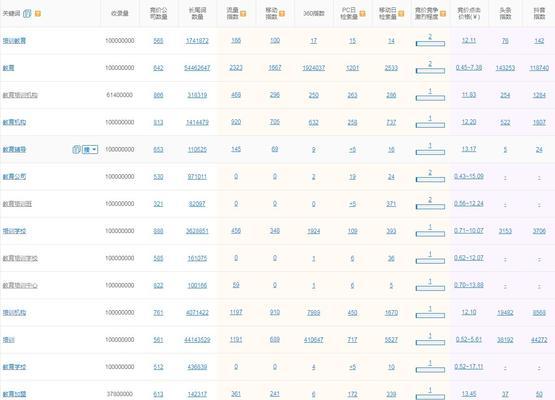Image resolution: width=555 pixels, height=400 pixels.
Task: Open keyword link 教育公司
Action: 14,176
